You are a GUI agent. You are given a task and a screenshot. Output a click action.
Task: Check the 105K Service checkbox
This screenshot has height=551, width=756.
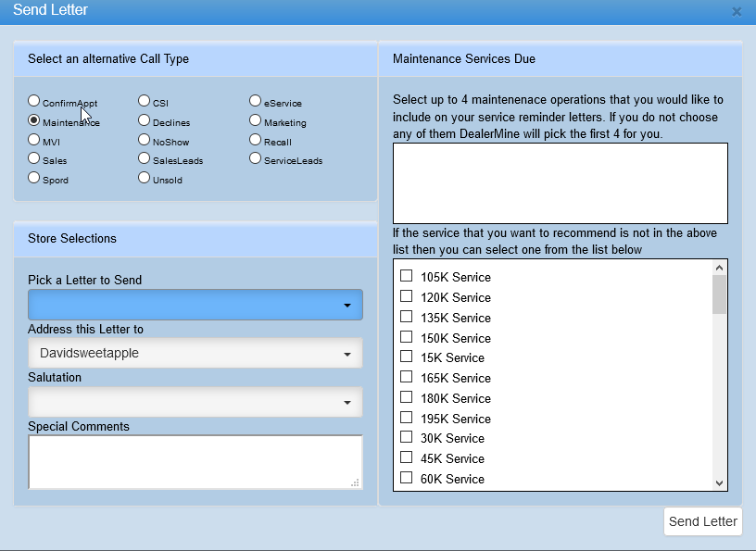pos(406,276)
